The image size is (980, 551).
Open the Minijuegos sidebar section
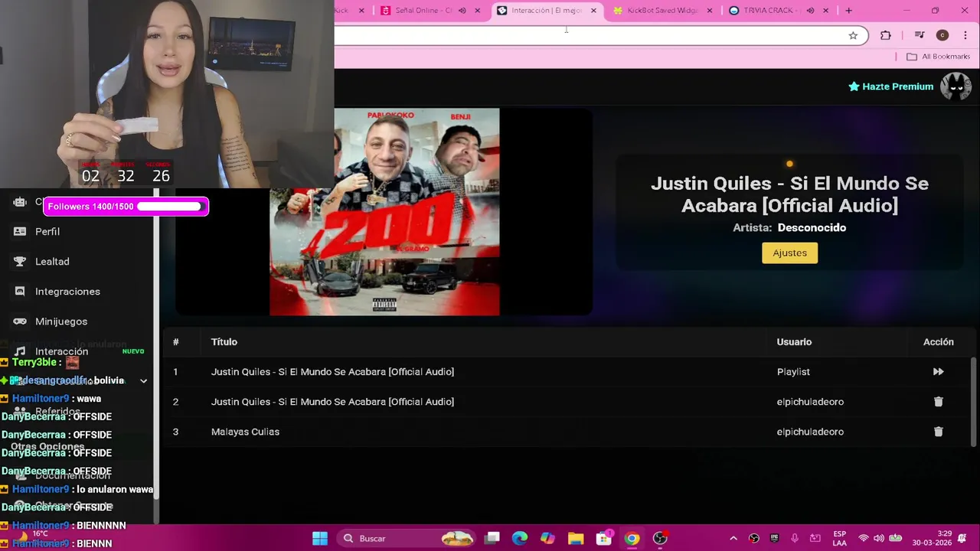pyautogui.click(x=61, y=321)
